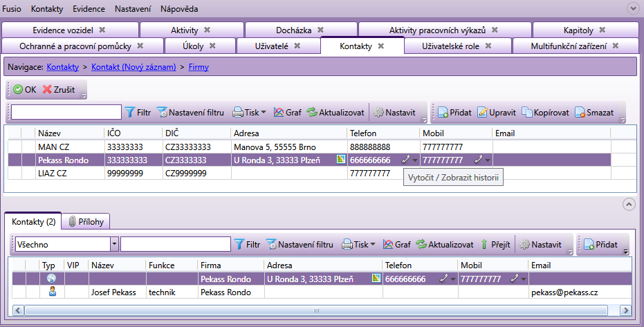Click Přejít in the lower toolbar
644x327 pixels.
click(495, 245)
